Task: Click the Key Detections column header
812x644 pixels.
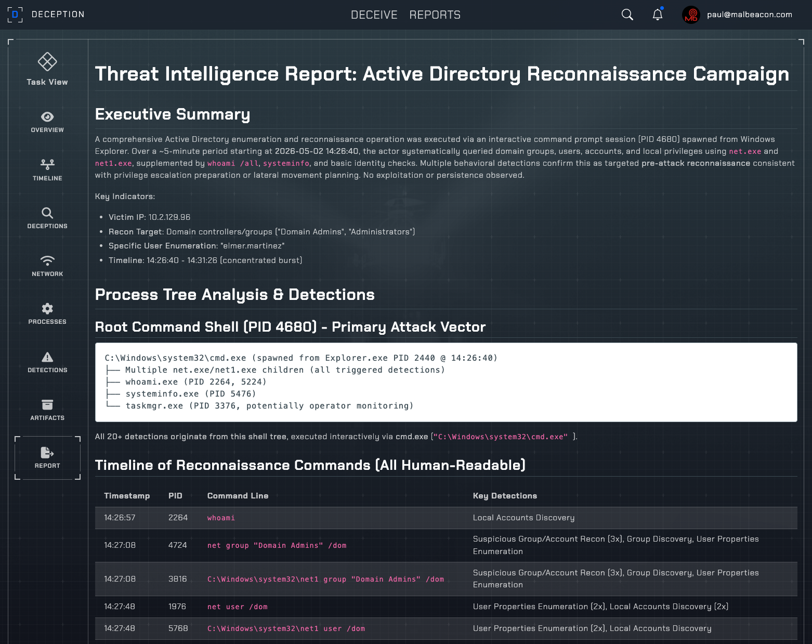Action: (x=505, y=496)
